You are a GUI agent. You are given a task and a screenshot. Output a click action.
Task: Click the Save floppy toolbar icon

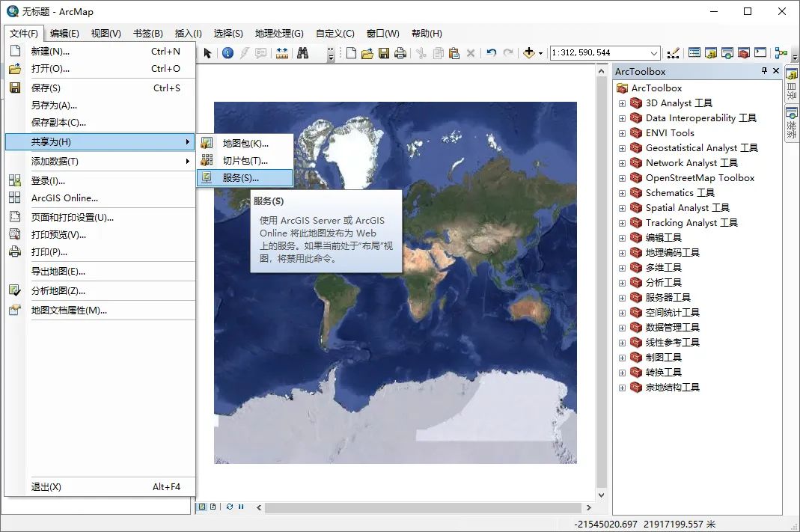384,53
